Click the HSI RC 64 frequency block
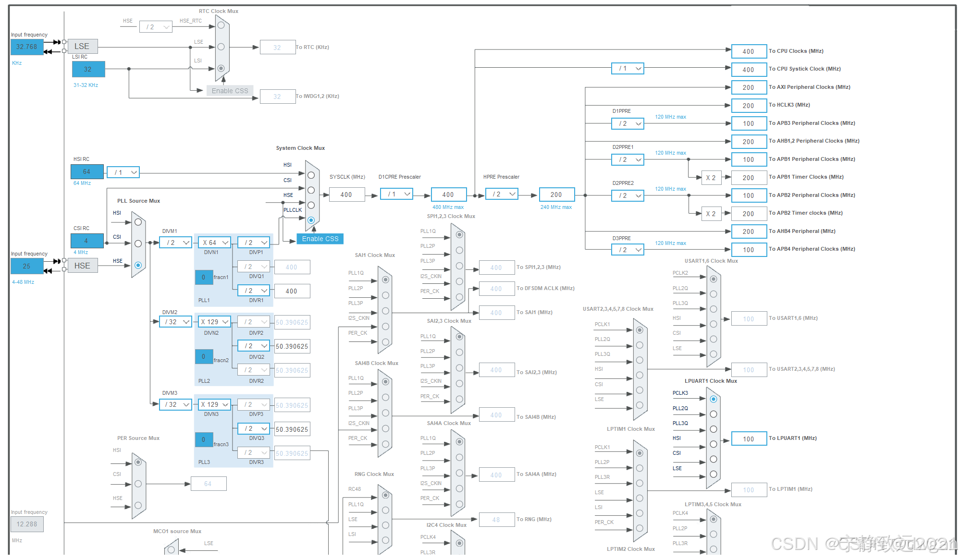 tap(87, 171)
